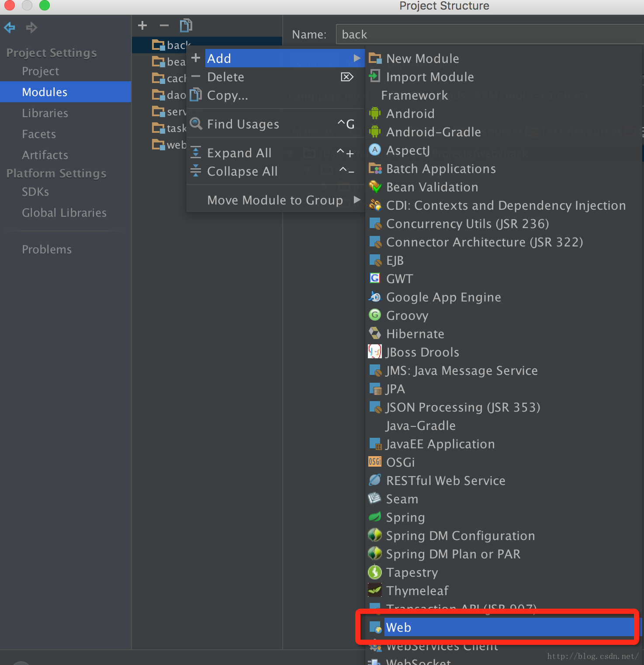
Task: Click the New Module icon
Action: pos(375,59)
